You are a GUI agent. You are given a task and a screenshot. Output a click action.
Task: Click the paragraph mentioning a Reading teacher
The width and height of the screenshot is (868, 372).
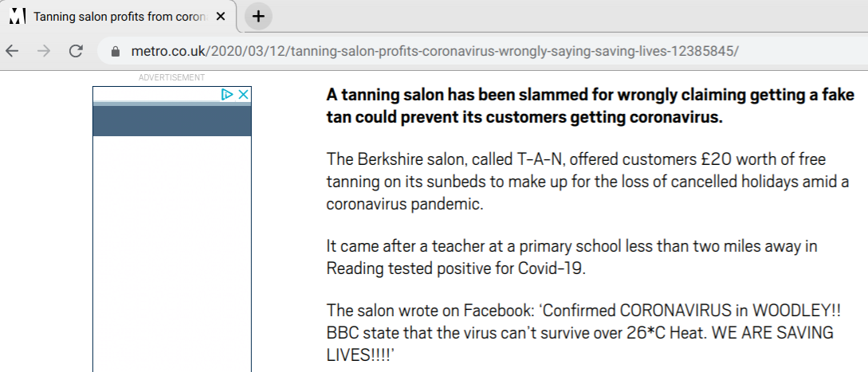click(x=571, y=257)
